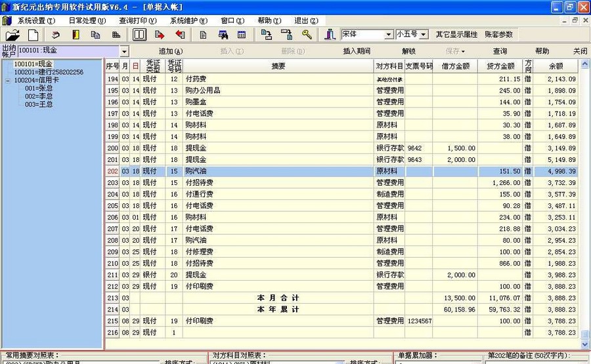Click the red left-arrow import icon

coord(179,35)
